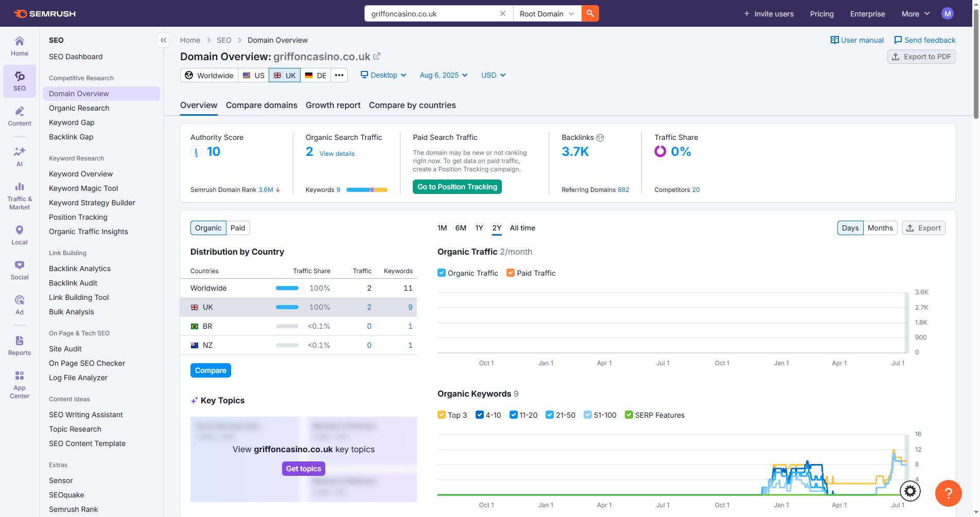This screenshot has height=517, width=980.
Task: Click Backlinks info globe icon
Action: [x=600, y=138]
